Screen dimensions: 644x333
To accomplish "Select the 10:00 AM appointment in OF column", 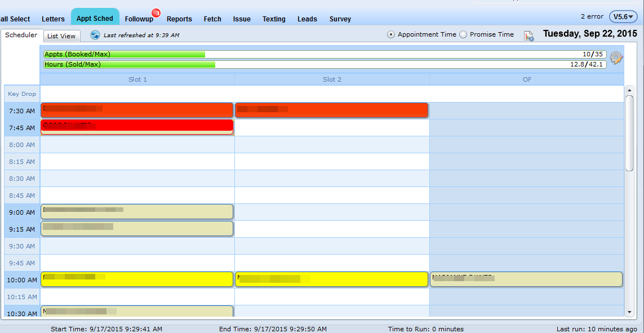I will pos(526,279).
